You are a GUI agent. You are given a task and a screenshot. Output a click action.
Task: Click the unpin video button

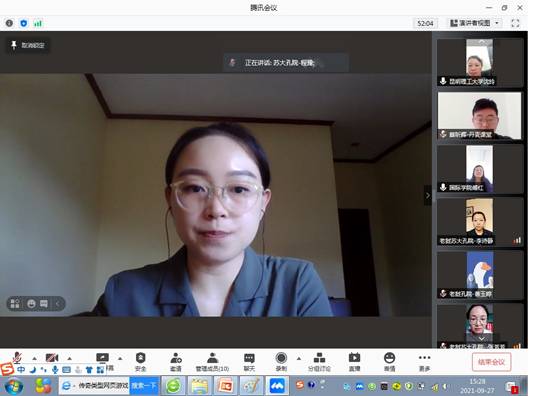[28, 45]
